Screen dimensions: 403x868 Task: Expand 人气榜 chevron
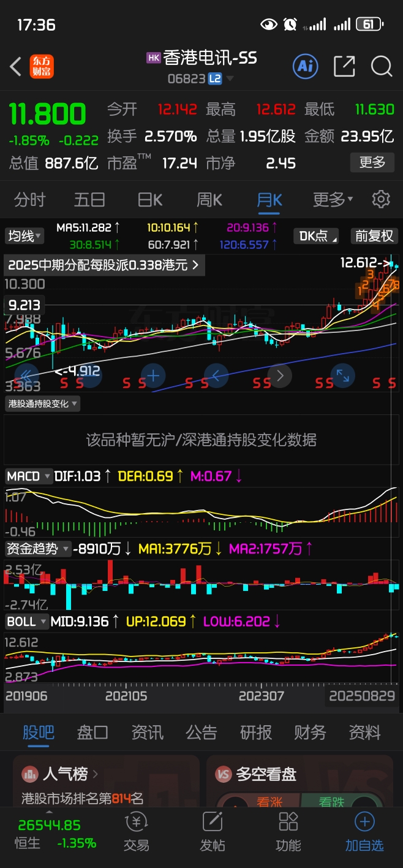(x=95, y=774)
